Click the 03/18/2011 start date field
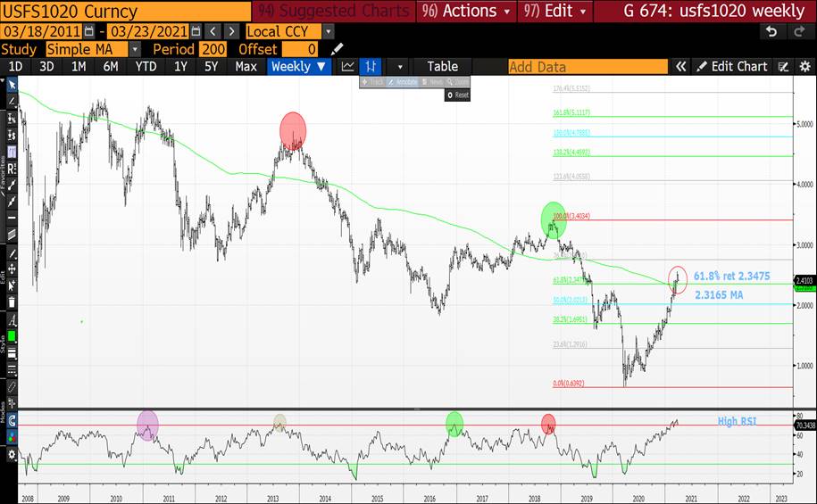 (x=42, y=32)
